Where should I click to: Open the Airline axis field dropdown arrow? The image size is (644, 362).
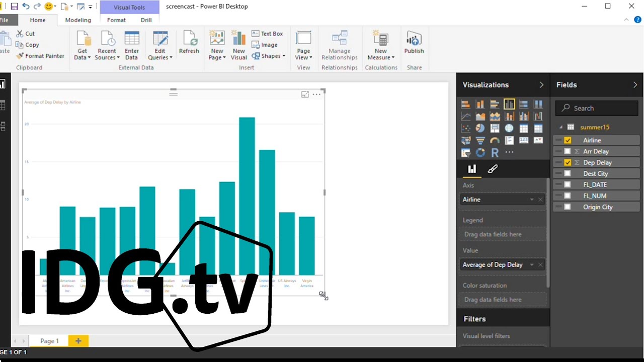point(532,200)
